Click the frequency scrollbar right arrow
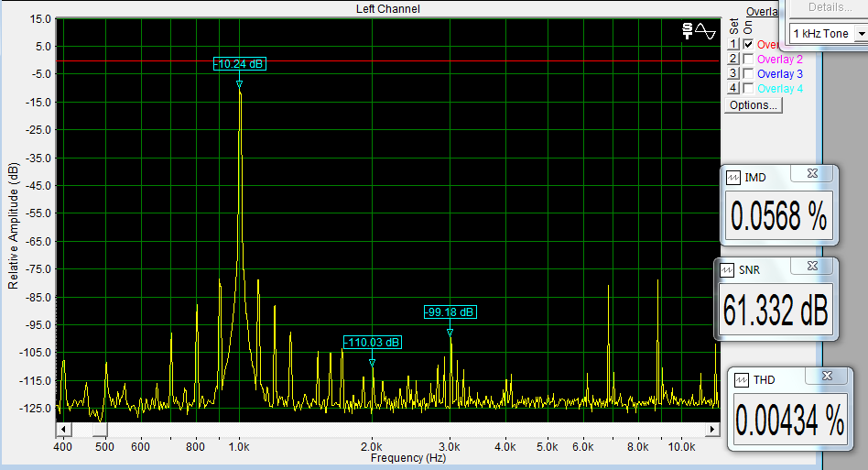Image resolution: width=868 pixels, height=470 pixels. tap(712, 429)
